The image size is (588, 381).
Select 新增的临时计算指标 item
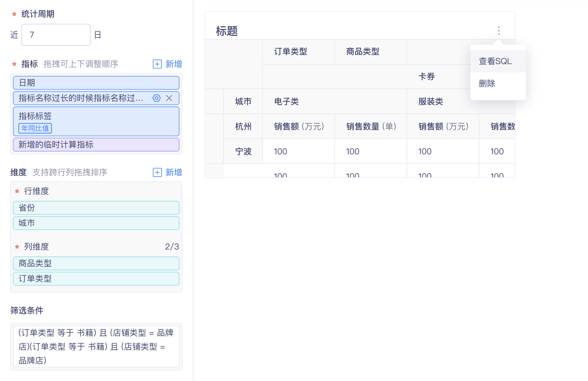click(96, 144)
